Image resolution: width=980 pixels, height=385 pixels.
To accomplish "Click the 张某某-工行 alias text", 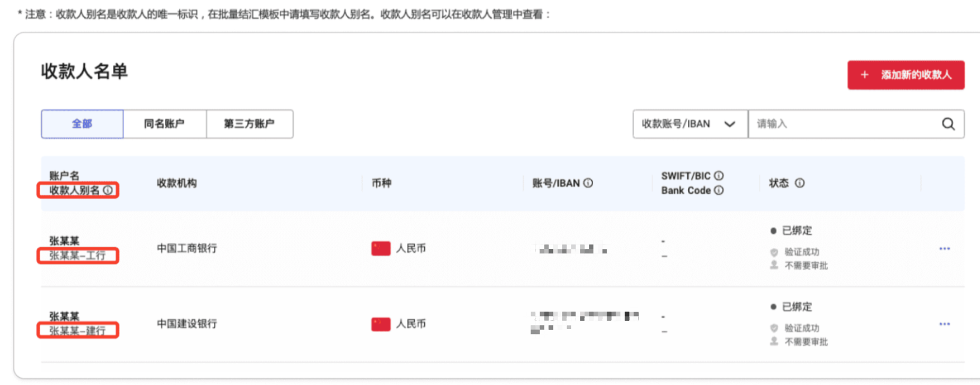I will tap(78, 256).
